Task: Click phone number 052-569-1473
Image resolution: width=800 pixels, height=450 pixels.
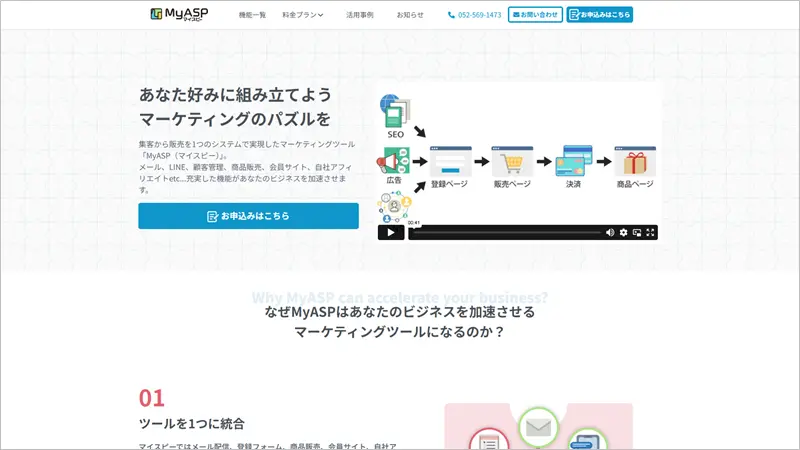Action: (x=475, y=15)
